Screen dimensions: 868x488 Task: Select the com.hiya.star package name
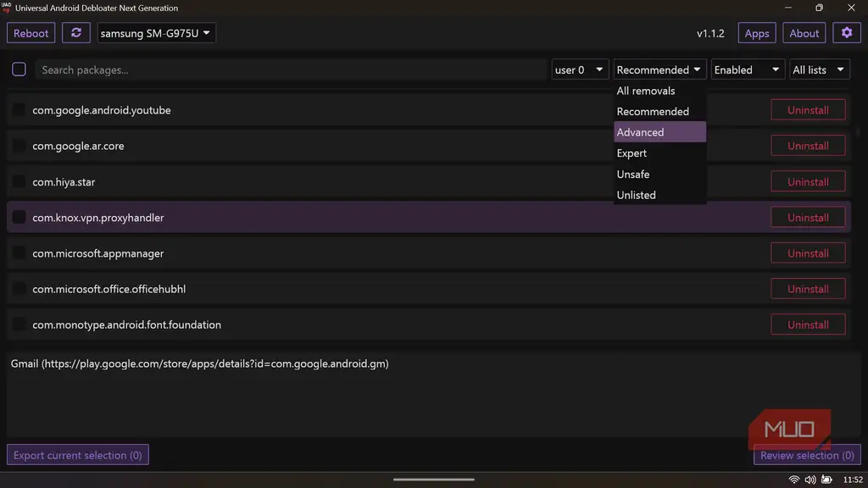pyautogui.click(x=64, y=181)
